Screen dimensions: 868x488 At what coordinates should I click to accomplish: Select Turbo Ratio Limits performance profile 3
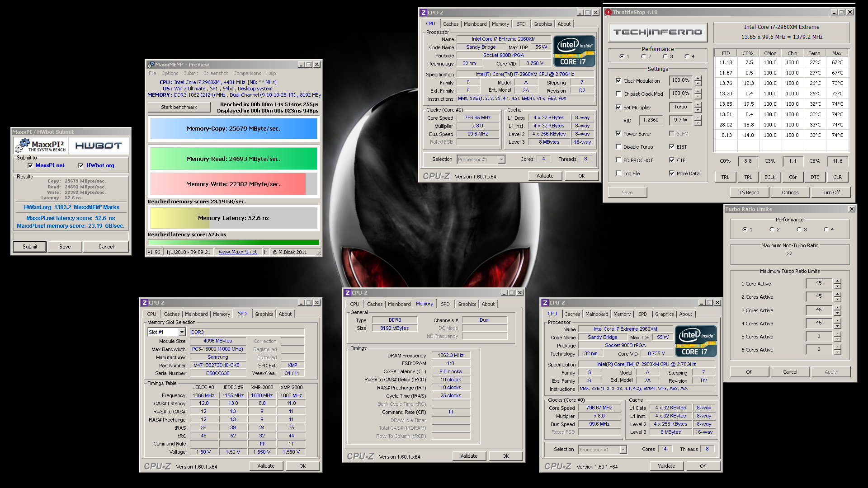(799, 230)
